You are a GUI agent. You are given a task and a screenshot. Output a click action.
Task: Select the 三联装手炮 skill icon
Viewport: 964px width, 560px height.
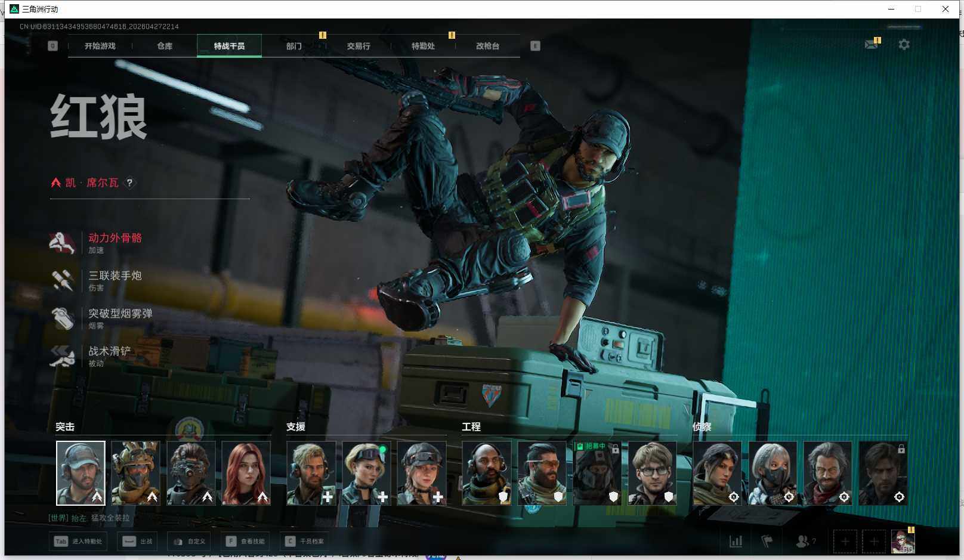[x=62, y=280]
